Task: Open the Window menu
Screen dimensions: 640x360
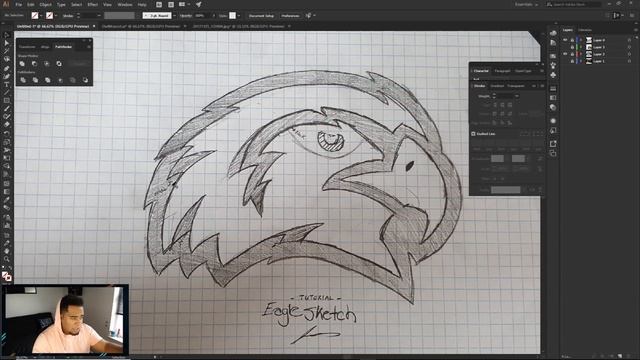Action: pos(124,4)
